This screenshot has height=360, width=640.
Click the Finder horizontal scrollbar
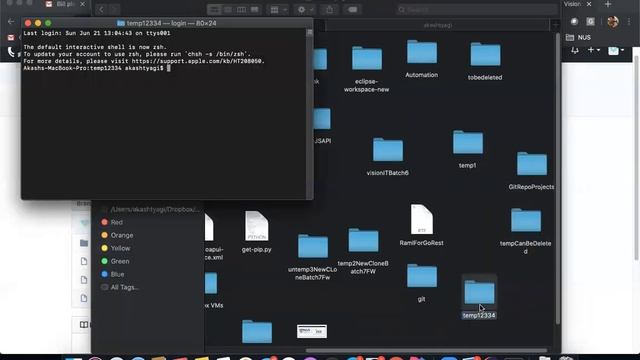tap(426, 350)
